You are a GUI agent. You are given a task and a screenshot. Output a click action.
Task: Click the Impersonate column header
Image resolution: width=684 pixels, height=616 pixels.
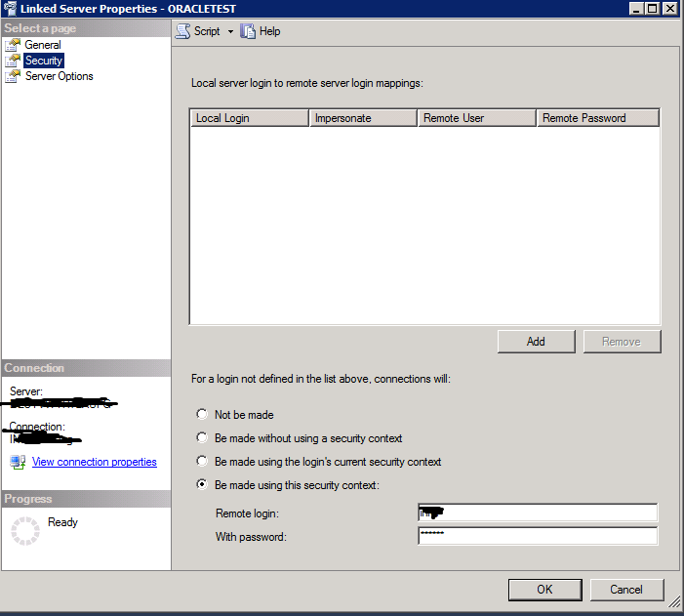[363, 118]
